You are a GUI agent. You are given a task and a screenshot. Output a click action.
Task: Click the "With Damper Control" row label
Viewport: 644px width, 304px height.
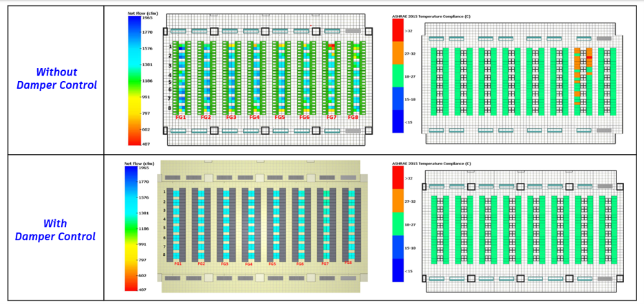(55, 230)
